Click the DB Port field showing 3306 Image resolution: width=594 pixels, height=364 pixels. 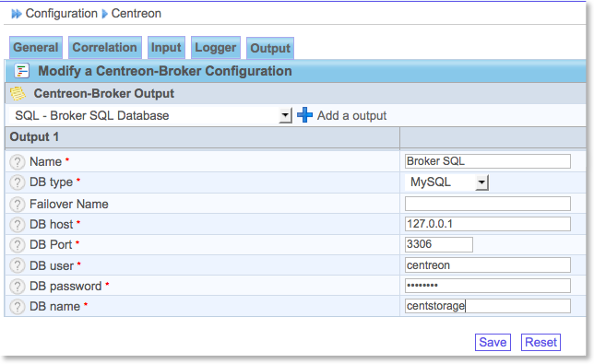(439, 244)
